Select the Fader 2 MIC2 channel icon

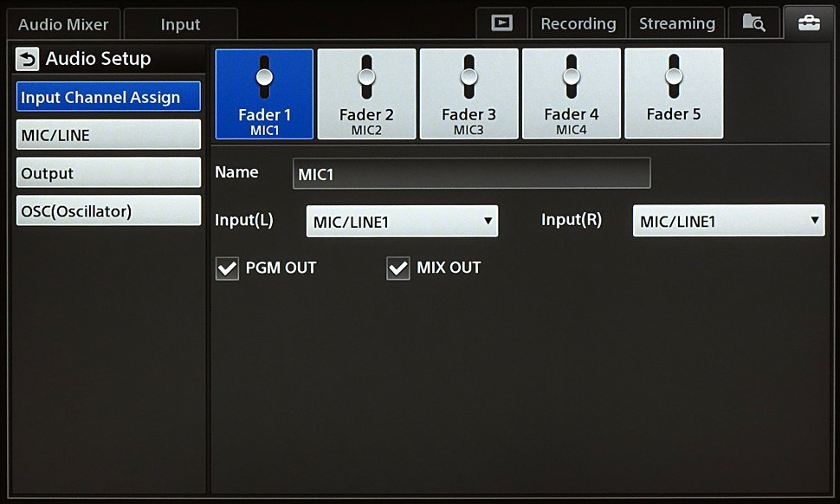click(x=366, y=94)
